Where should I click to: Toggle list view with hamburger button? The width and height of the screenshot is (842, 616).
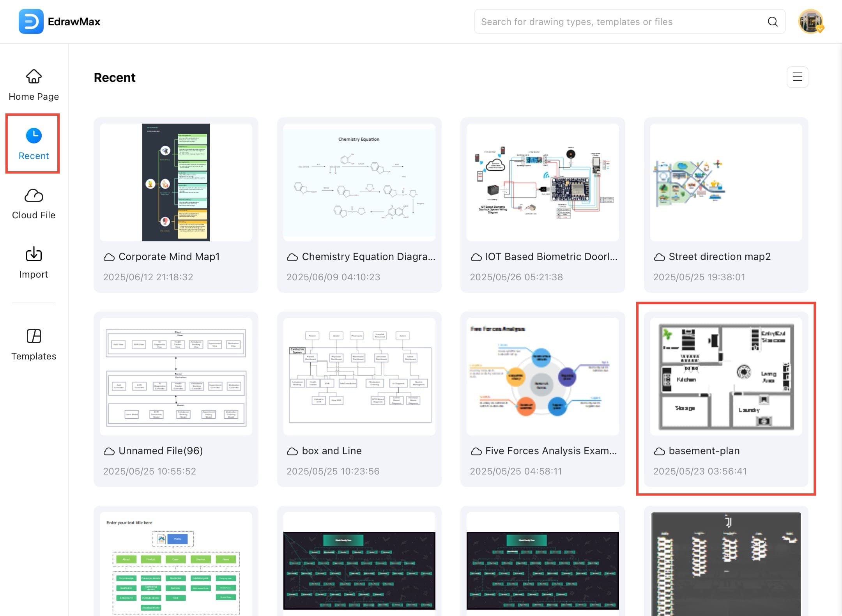[x=797, y=77]
